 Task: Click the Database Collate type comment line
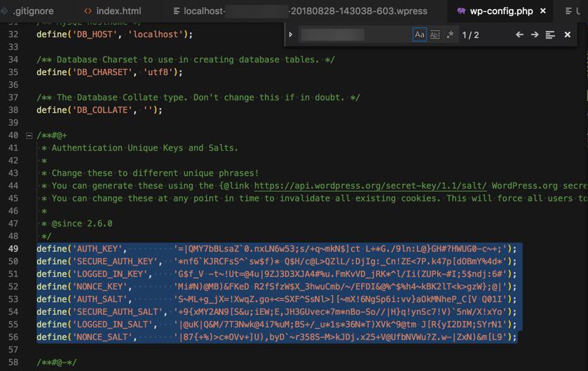(198, 97)
